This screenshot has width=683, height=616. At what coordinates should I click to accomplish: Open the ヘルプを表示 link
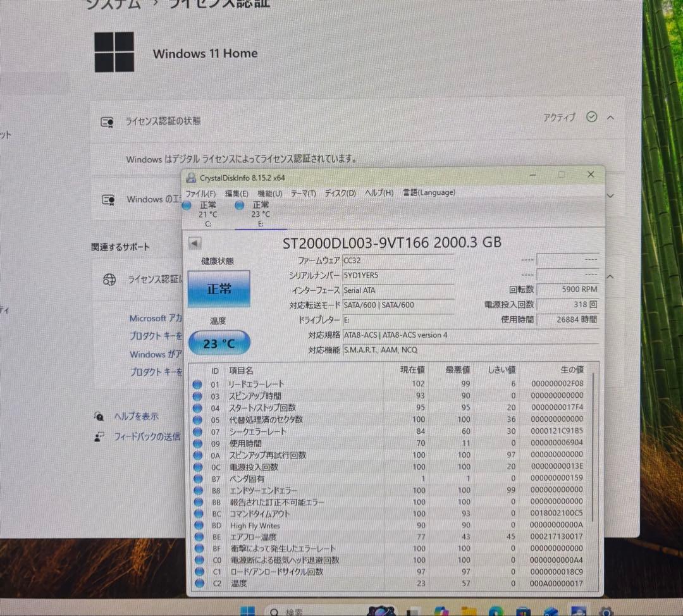[x=136, y=417]
